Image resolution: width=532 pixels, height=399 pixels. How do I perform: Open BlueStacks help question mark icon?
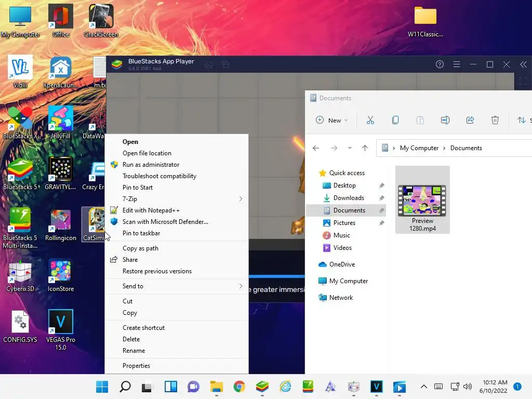[440, 64]
